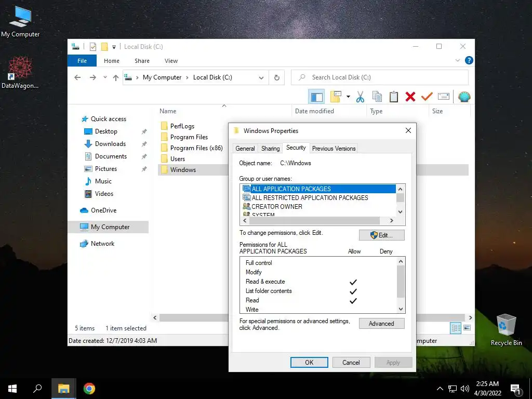Select ALL APPLICATION PACKAGES entry
532x399 pixels.
pos(318,189)
